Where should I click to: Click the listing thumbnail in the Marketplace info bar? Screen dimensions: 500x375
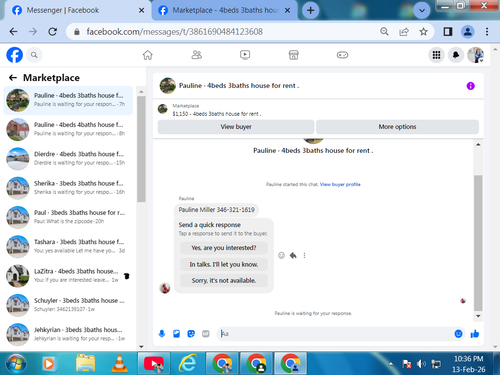[x=162, y=109]
